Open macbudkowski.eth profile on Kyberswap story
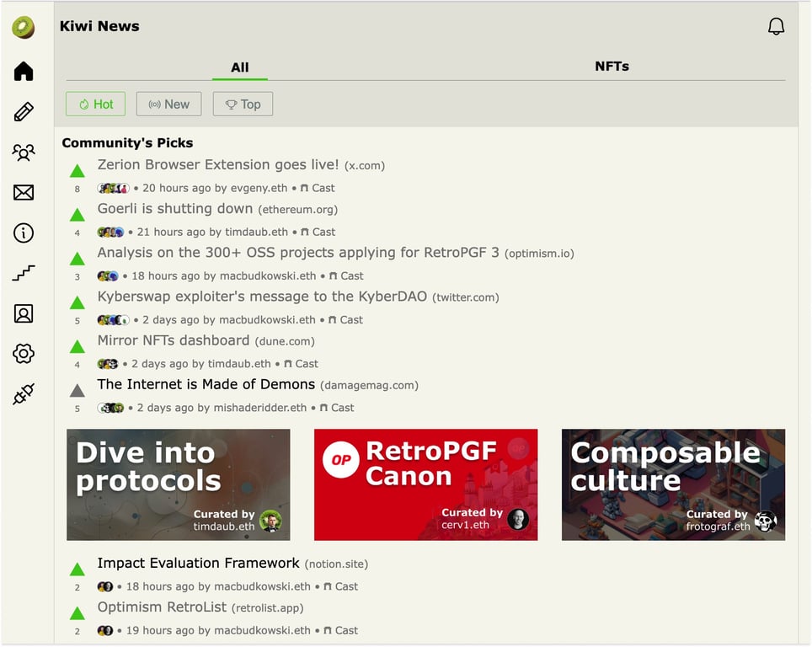 click(267, 320)
